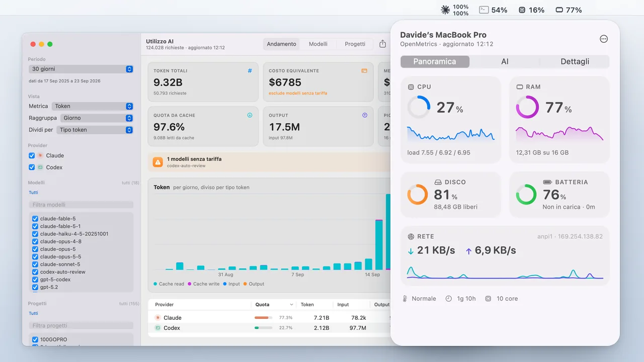Viewport: 644px width, 362px height.
Task: Click the Claude quota progress bar
Action: point(264,318)
